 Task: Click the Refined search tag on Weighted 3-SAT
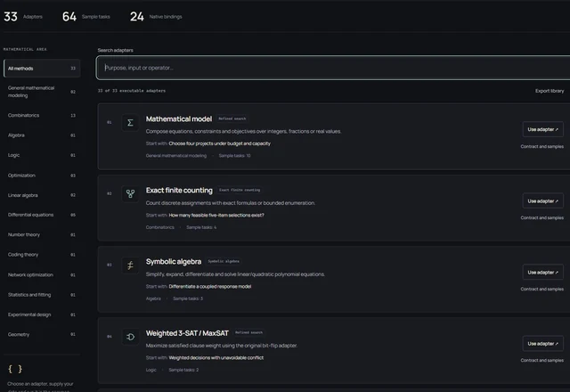248,332
